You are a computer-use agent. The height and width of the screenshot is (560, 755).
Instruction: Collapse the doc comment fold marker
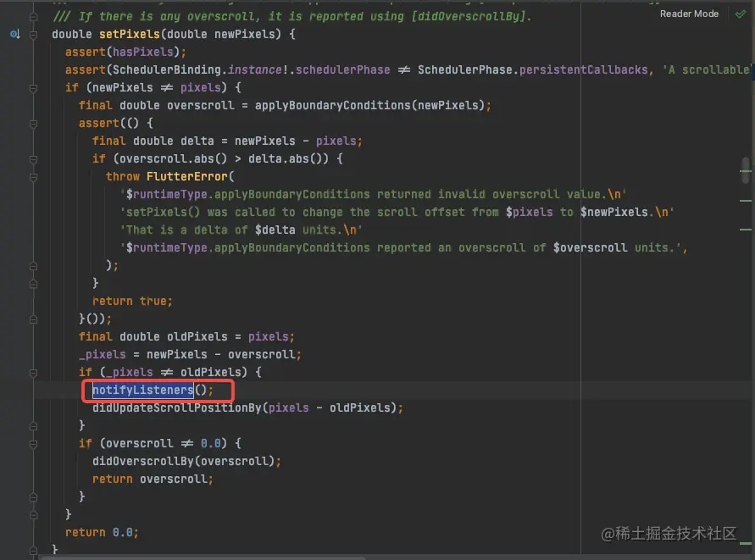click(x=33, y=17)
